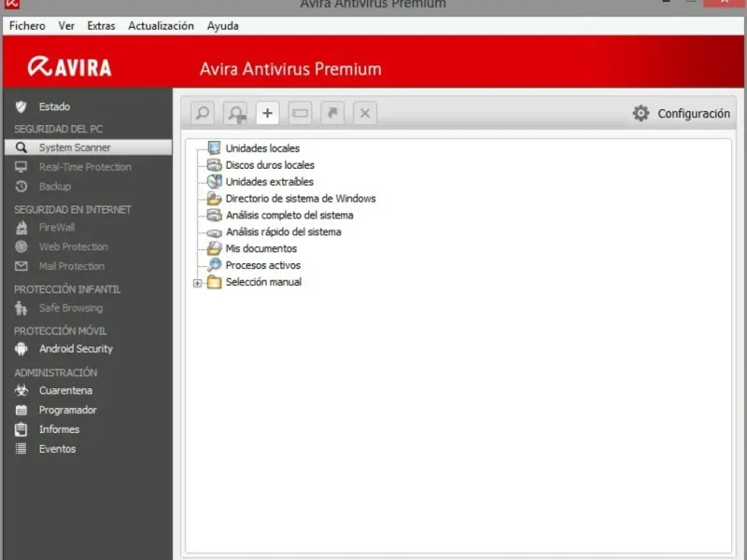Image resolution: width=747 pixels, height=560 pixels.
Task: Click the shield icon beside Estado
Action: [21, 106]
